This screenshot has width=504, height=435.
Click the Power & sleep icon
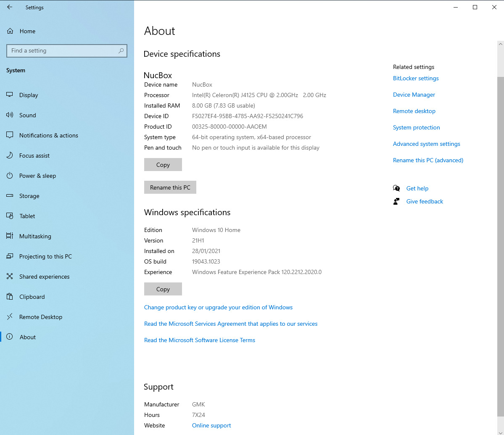10,176
